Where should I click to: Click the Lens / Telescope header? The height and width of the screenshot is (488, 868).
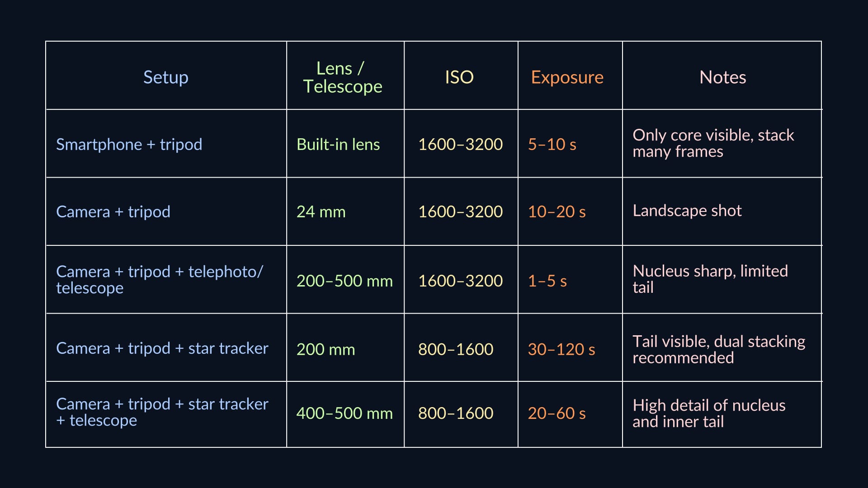[x=342, y=77]
